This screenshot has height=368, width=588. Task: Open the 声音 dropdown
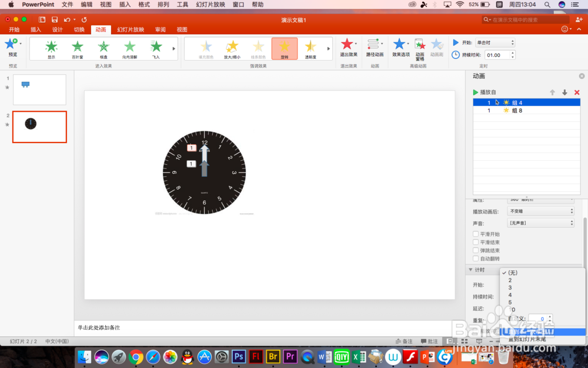pos(540,223)
